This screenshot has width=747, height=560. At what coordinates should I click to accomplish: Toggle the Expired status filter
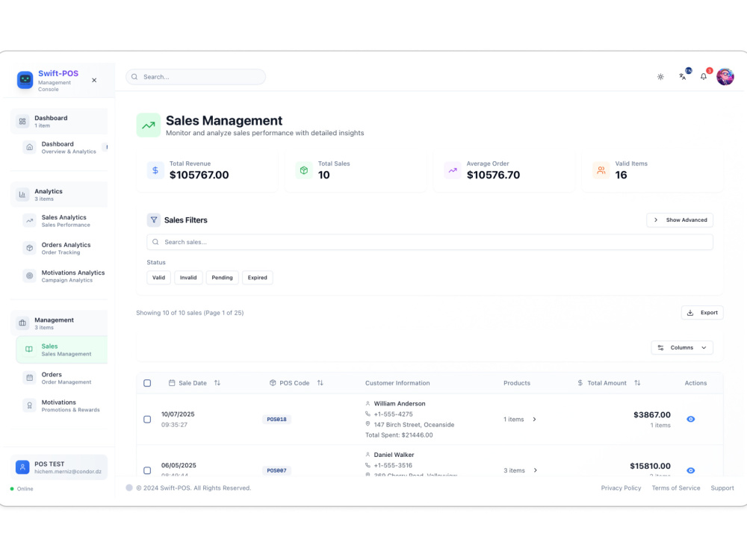(x=257, y=278)
